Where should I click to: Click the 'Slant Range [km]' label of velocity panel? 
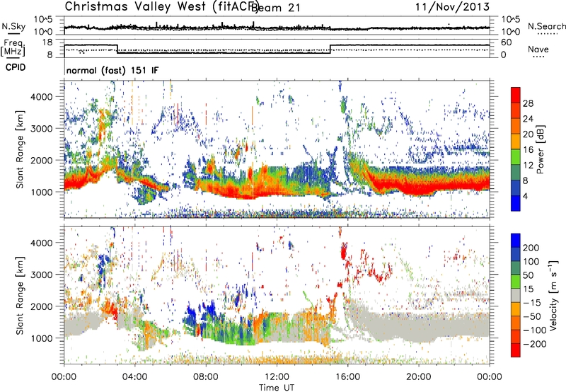point(20,295)
